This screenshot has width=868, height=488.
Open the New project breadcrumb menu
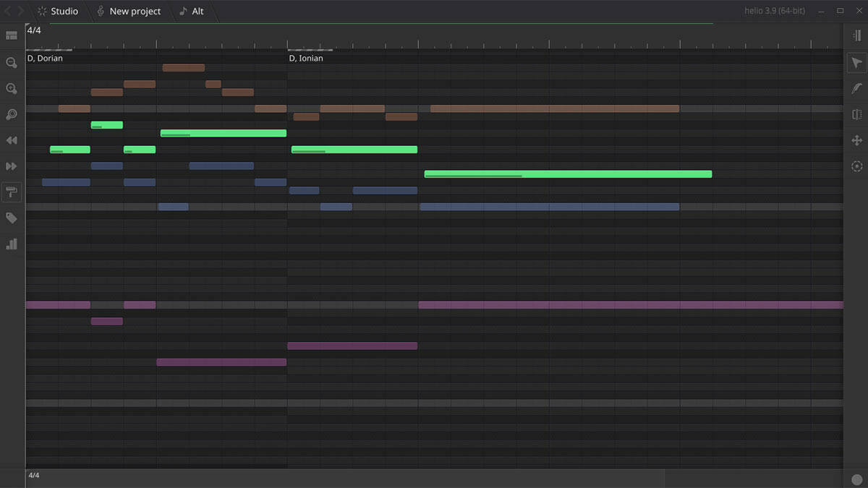tap(129, 12)
